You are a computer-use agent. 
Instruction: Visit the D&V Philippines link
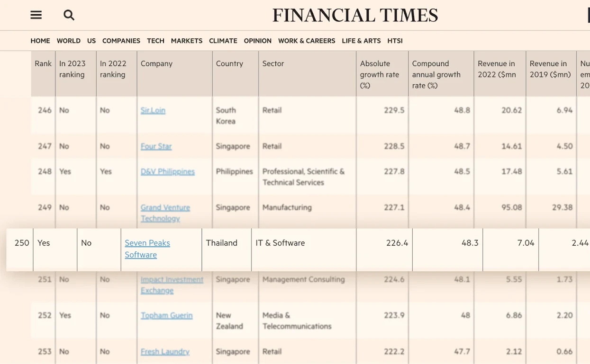click(167, 171)
